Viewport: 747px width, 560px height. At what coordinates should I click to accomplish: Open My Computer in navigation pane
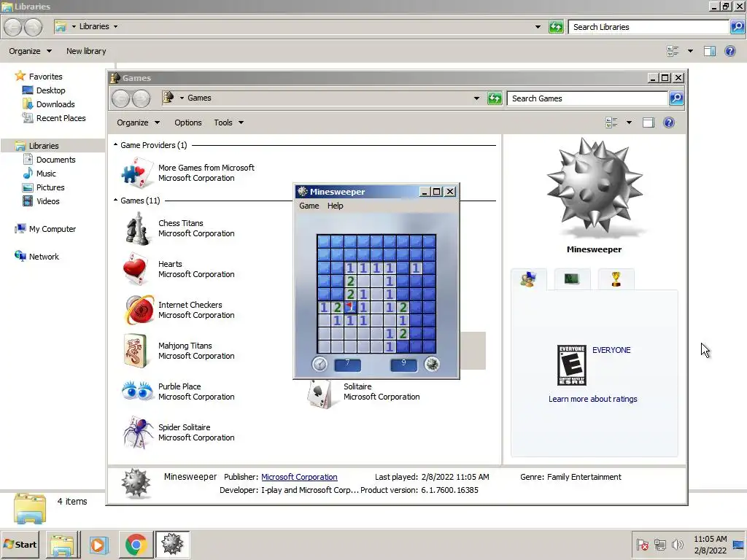[x=45, y=228]
